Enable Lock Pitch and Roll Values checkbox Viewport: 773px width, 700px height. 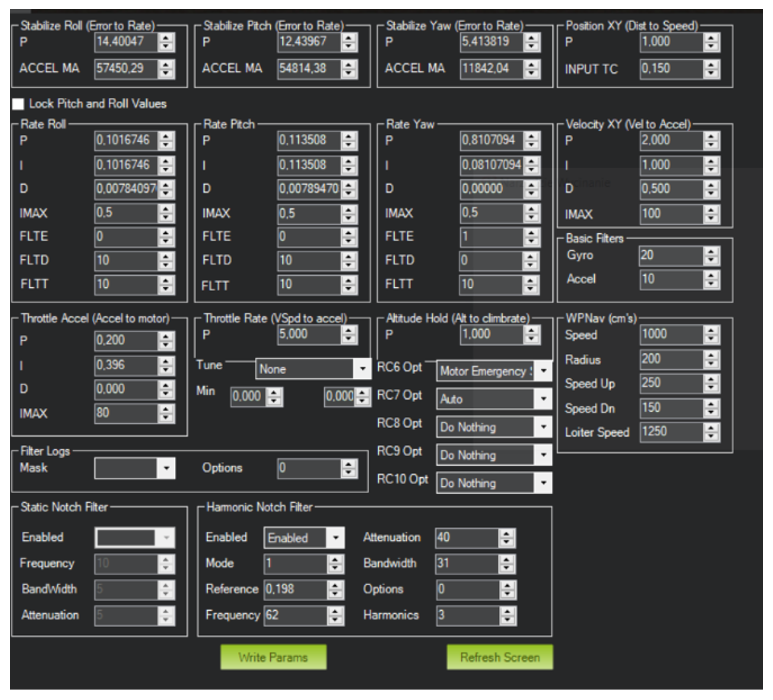point(18,104)
